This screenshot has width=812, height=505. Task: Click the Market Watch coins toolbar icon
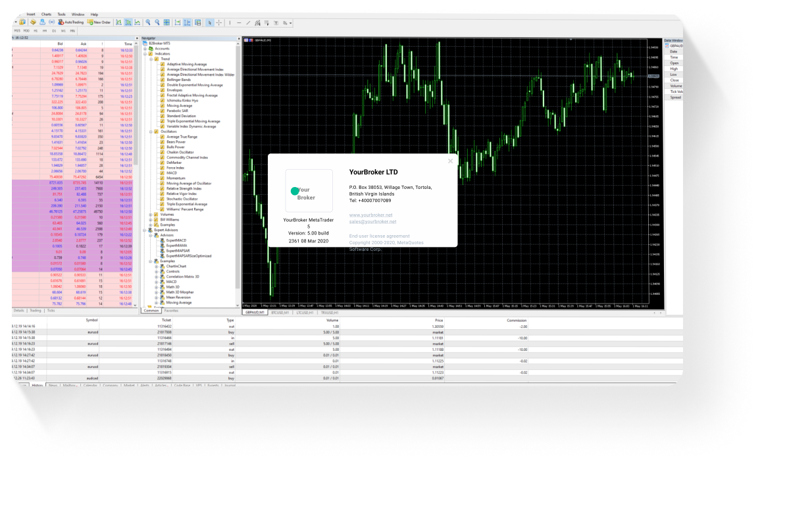tap(33, 22)
